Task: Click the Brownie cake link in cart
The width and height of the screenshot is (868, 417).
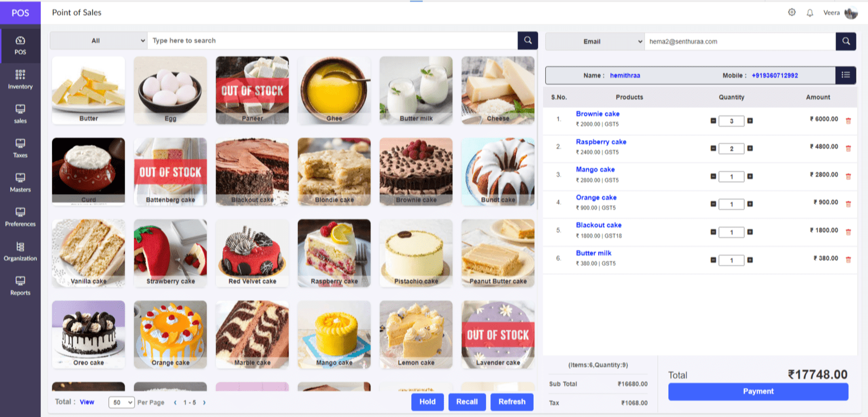Action: 598,114
